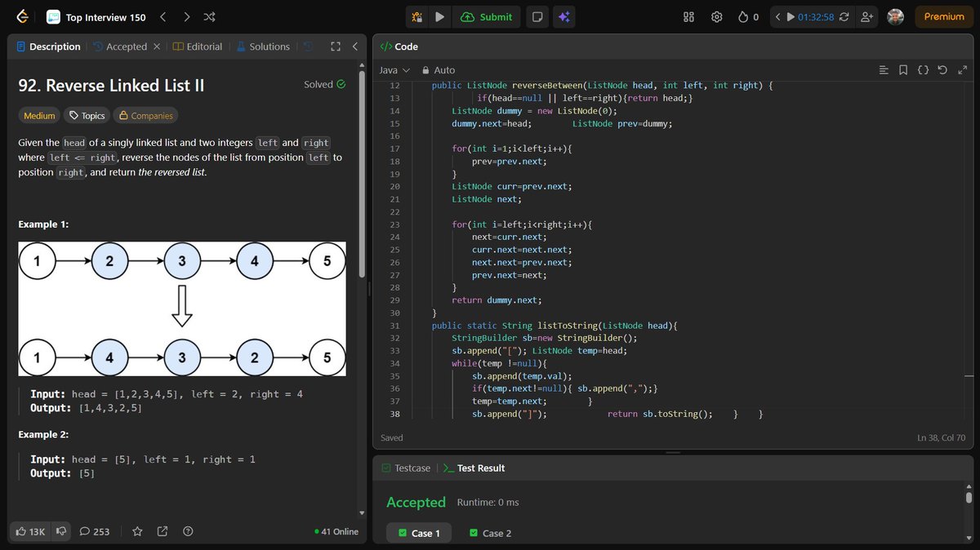Viewport: 980px width, 550px height.
Task: Open the partially hidden Submissions tab icon
Action: tap(308, 47)
